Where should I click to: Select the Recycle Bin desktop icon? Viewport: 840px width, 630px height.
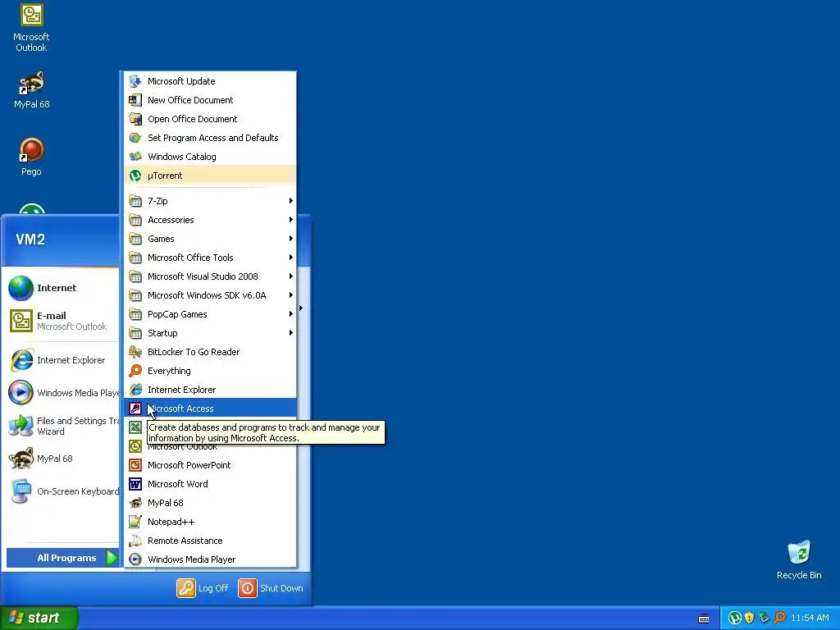[799, 559]
